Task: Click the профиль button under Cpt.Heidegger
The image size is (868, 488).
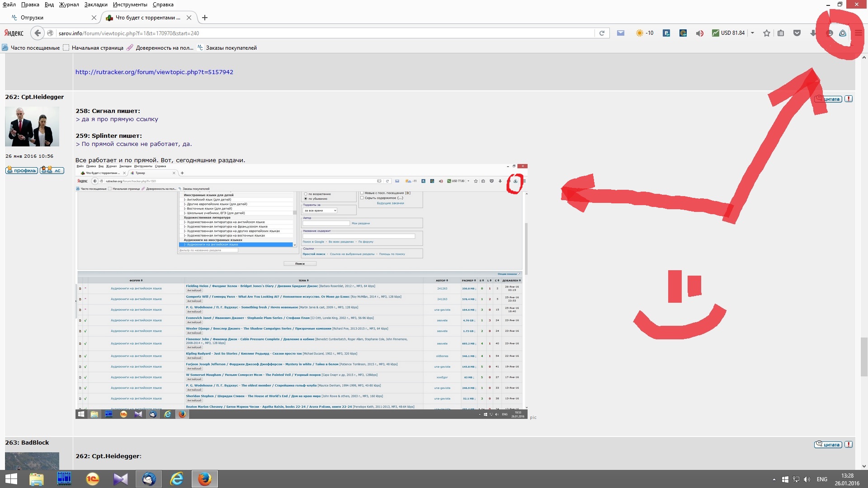Action: tap(21, 170)
